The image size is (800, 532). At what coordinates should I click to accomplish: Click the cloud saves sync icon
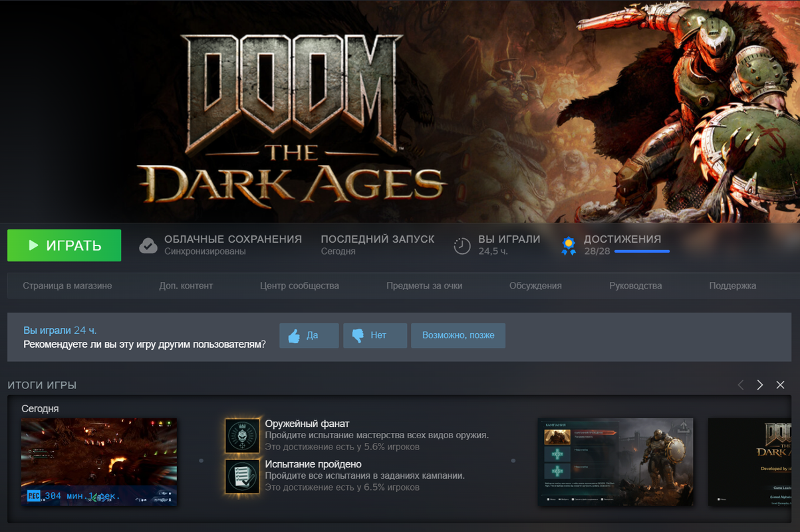148,245
